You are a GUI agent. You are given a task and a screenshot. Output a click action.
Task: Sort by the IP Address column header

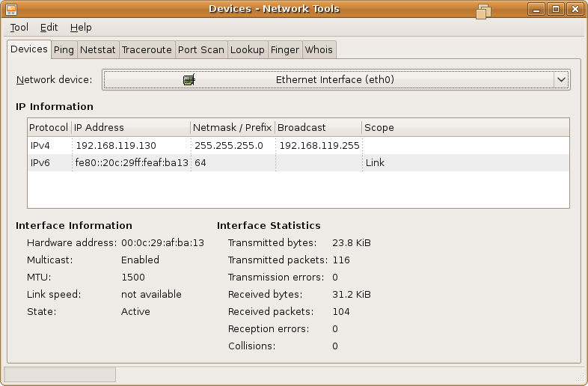coord(131,127)
